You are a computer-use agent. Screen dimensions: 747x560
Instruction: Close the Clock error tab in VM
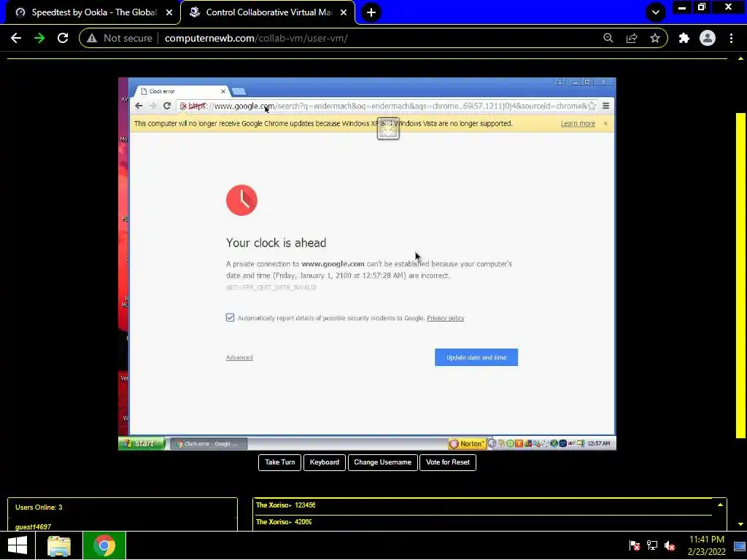coord(223,91)
